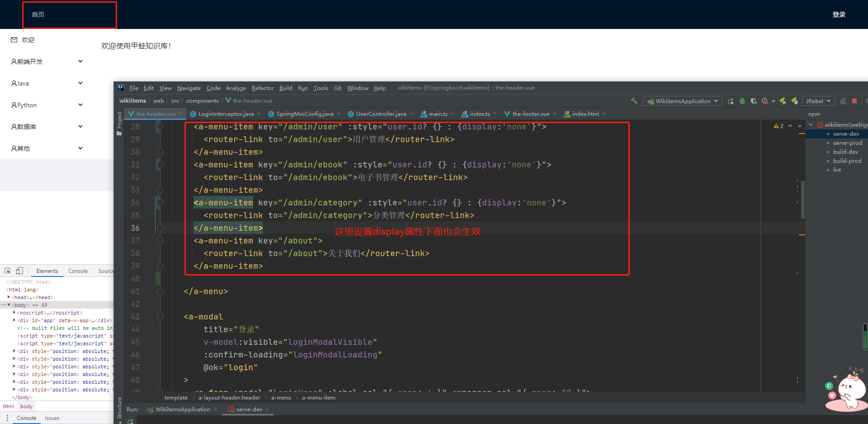Screen dimensions: 868x424
Task: Click line number 36 in the gutter
Action: click(135, 228)
